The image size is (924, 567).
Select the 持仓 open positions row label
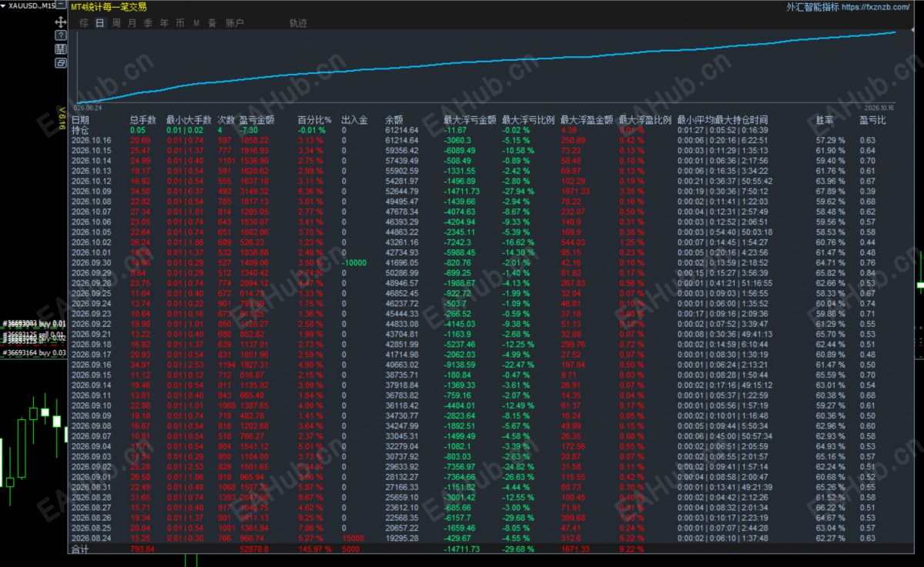[80, 130]
